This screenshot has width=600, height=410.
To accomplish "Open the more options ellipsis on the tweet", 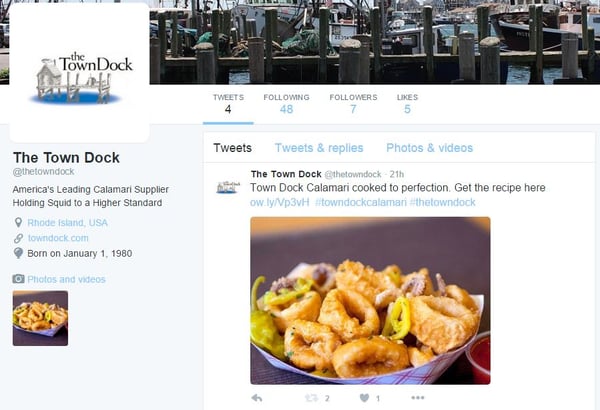I will pos(417,398).
